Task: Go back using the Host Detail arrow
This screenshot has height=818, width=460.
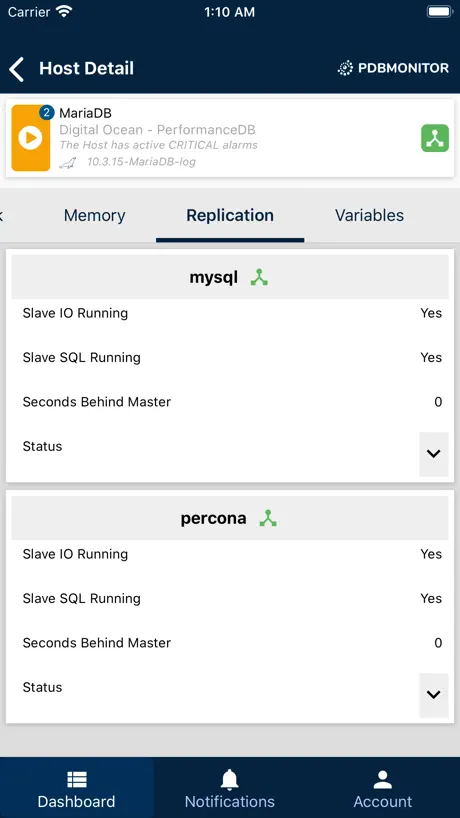Action: pyautogui.click(x=17, y=69)
